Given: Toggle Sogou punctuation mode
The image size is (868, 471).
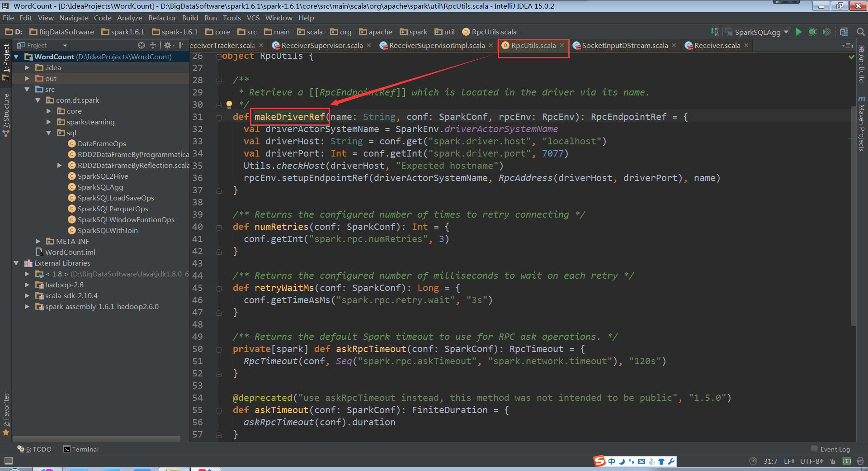Looking at the screenshot, I should click(x=632, y=461).
